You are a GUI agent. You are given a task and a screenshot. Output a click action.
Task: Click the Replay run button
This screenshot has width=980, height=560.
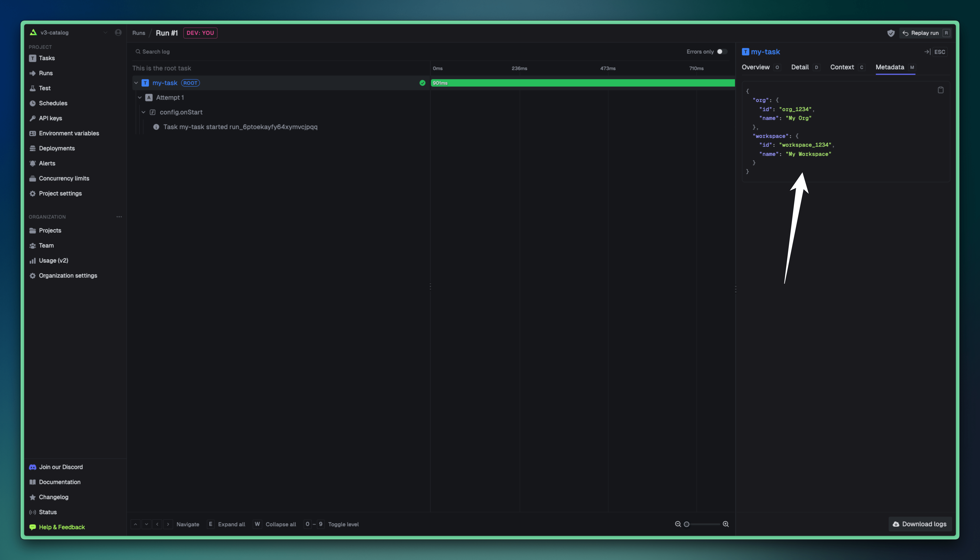[x=925, y=33]
